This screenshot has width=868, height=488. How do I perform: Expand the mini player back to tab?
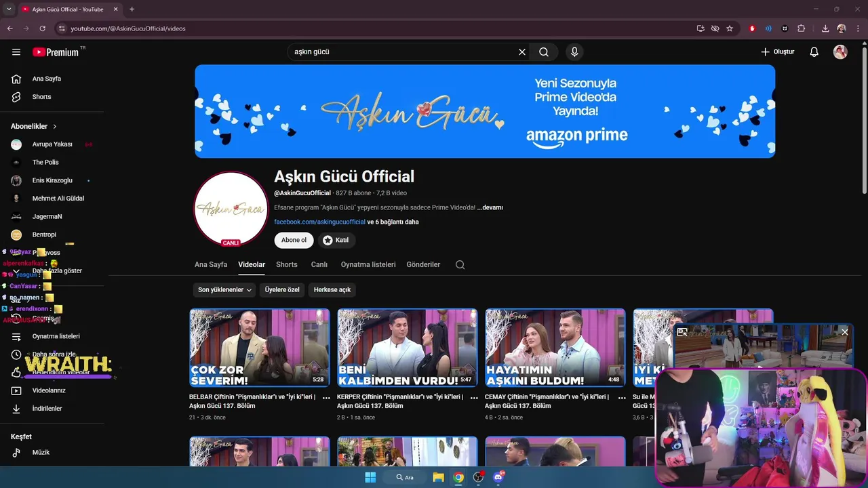[x=682, y=332]
